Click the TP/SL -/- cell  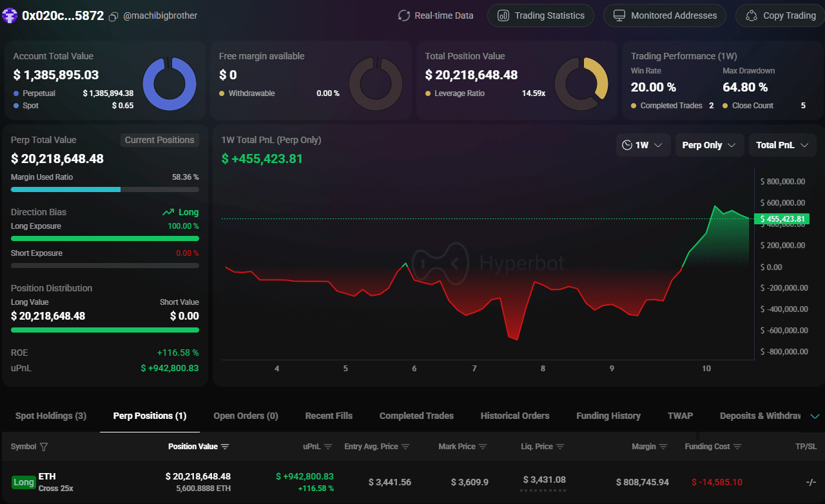click(811, 482)
